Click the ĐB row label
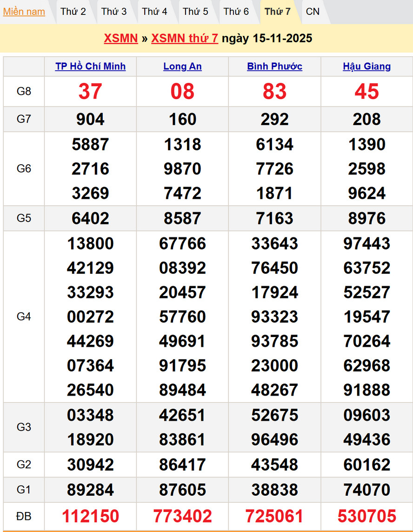Image resolution: width=413 pixels, height=532 pixels. pos(24,516)
